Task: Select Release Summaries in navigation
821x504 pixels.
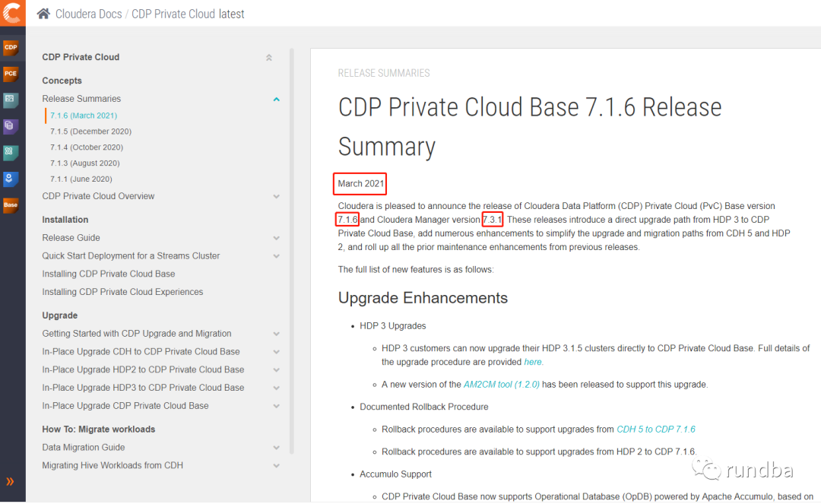Action: (81, 99)
